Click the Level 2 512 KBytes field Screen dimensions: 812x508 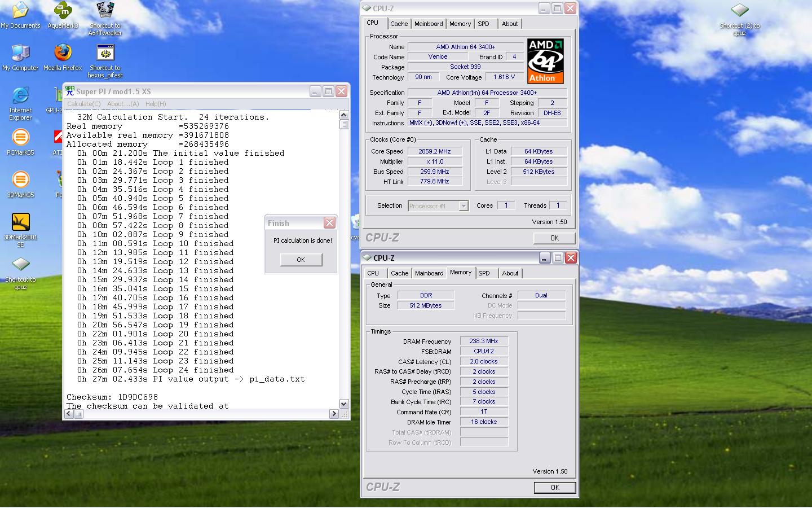click(x=539, y=172)
